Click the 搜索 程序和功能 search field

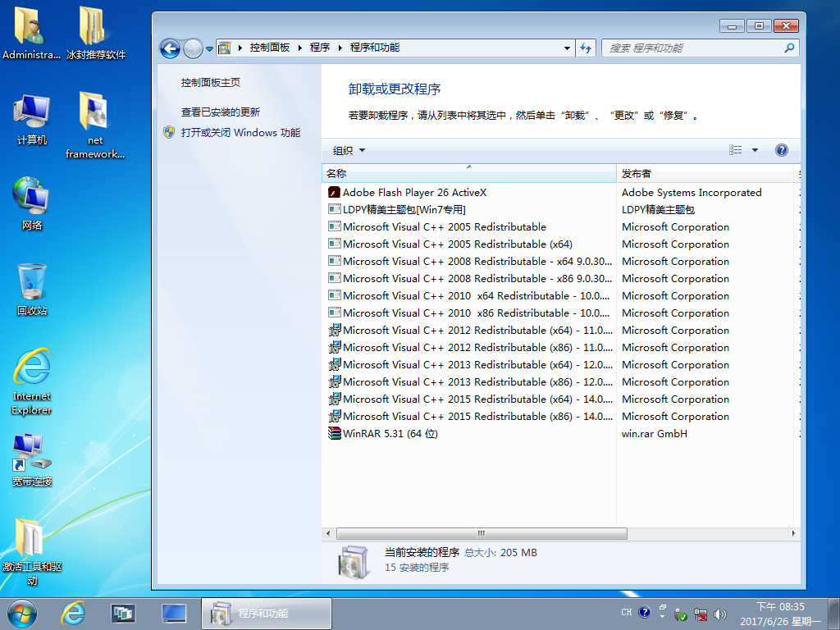click(x=701, y=48)
